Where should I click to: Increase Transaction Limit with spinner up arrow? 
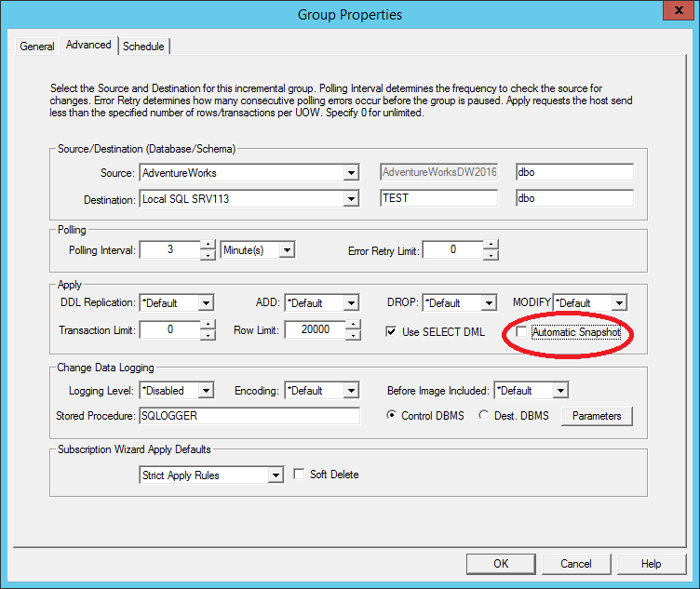click(x=208, y=326)
